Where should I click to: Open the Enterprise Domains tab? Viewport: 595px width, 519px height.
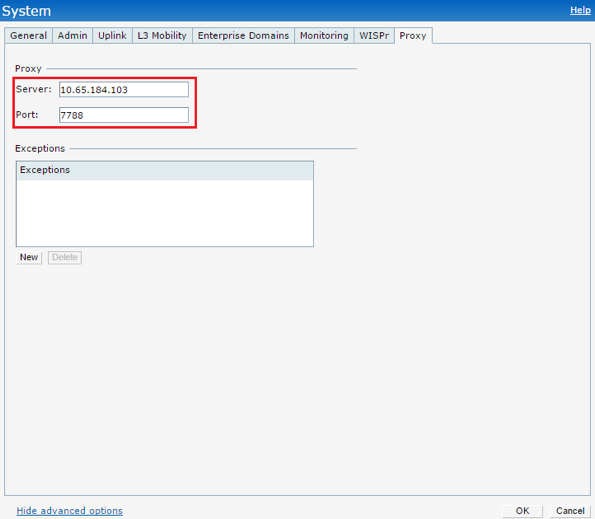tap(243, 36)
